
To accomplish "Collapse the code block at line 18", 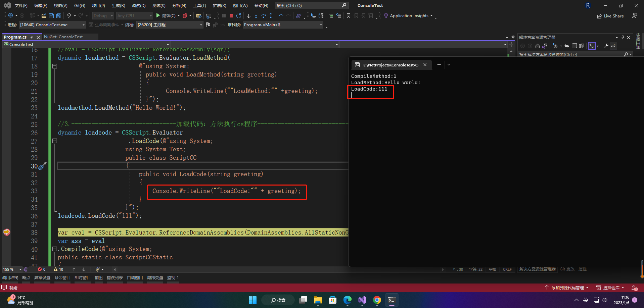I will pyautogui.click(x=55, y=66).
